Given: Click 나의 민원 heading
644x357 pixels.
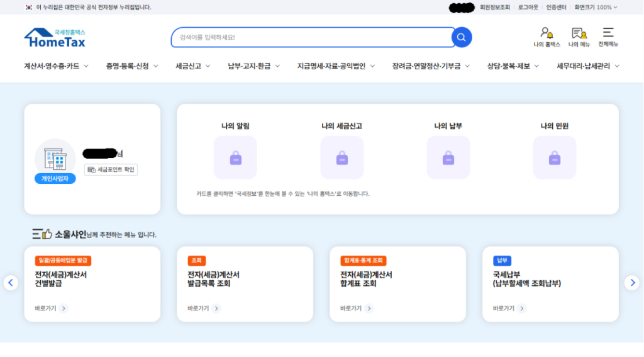Looking at the screenshot, I should coord(555,127).
